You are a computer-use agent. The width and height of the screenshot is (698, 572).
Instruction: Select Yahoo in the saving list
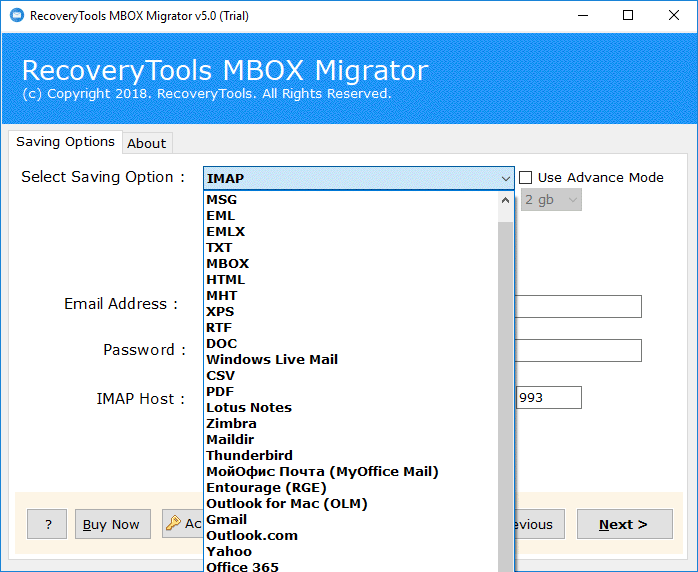pos(351,552)
